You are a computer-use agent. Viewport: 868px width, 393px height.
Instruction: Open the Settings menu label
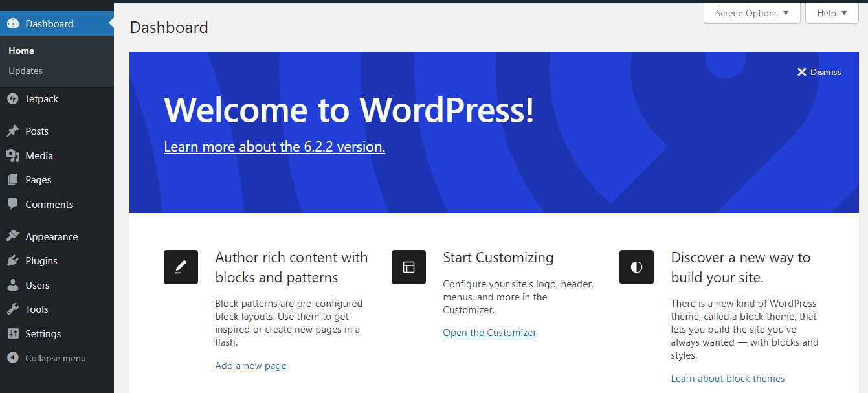(43, 333)
